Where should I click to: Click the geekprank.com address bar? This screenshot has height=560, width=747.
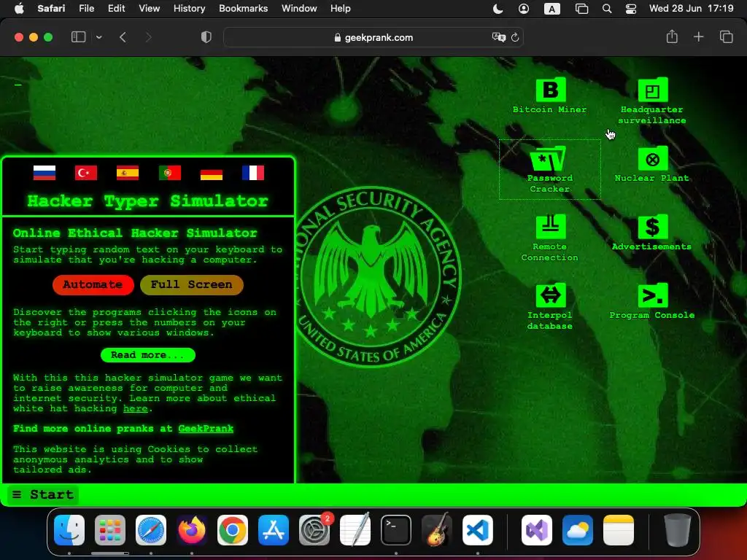pyautogui.click(x=373, y=37)
